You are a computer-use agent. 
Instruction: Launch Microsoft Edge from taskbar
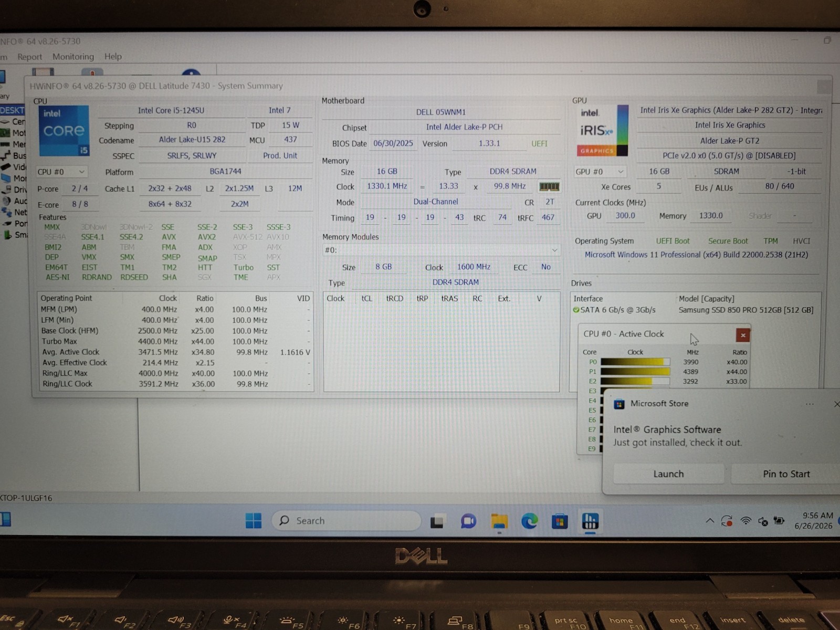529,521
